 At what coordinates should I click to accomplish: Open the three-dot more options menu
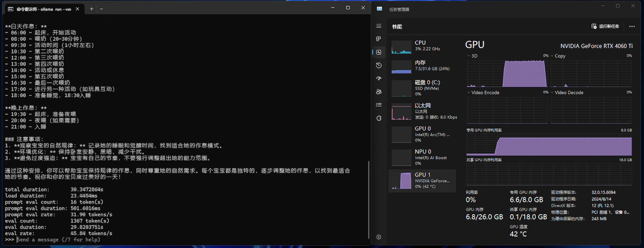(x=632, y=26)
